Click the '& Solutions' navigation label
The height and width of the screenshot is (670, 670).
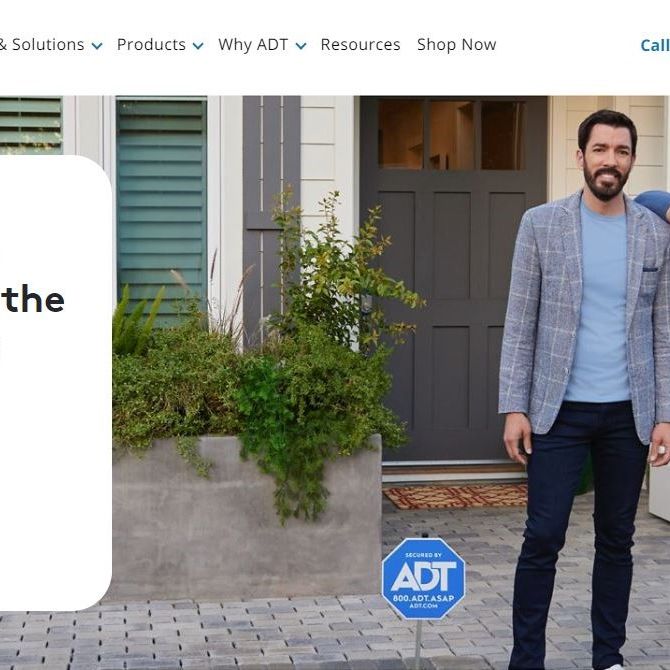pyautogui.click(x=42, y=44)
